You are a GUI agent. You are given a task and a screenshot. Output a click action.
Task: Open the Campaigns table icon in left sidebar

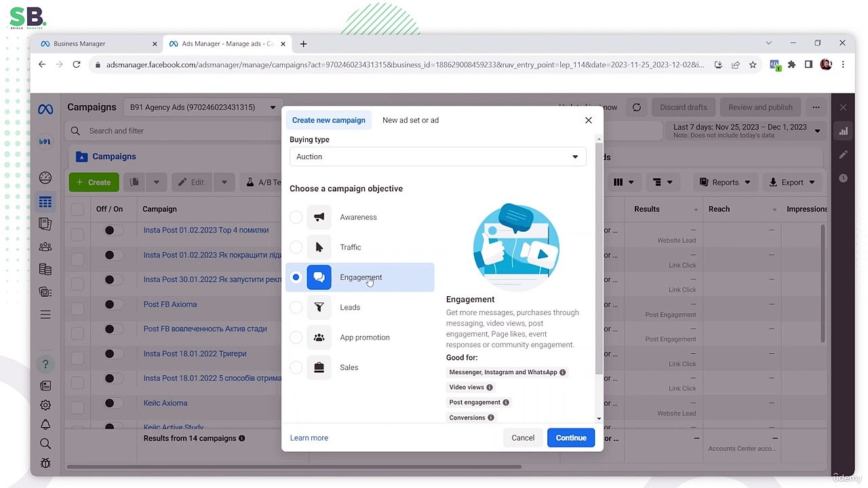tap(45, 202)
